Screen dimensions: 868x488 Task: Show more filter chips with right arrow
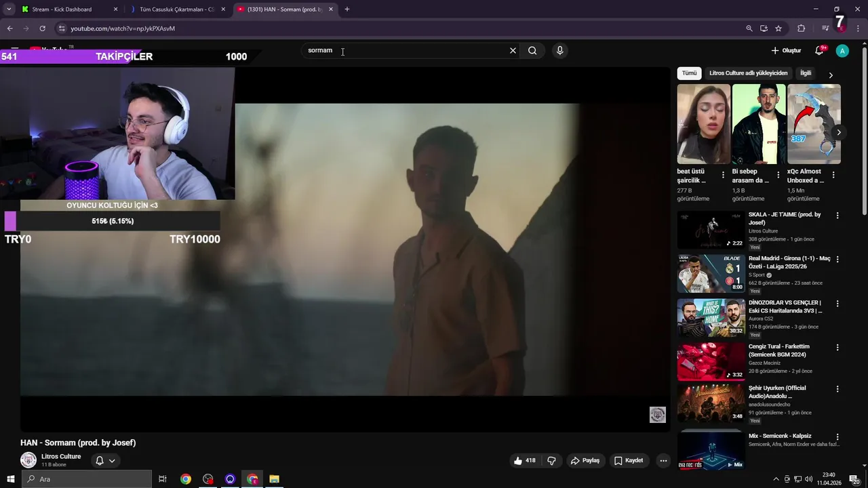831,75
